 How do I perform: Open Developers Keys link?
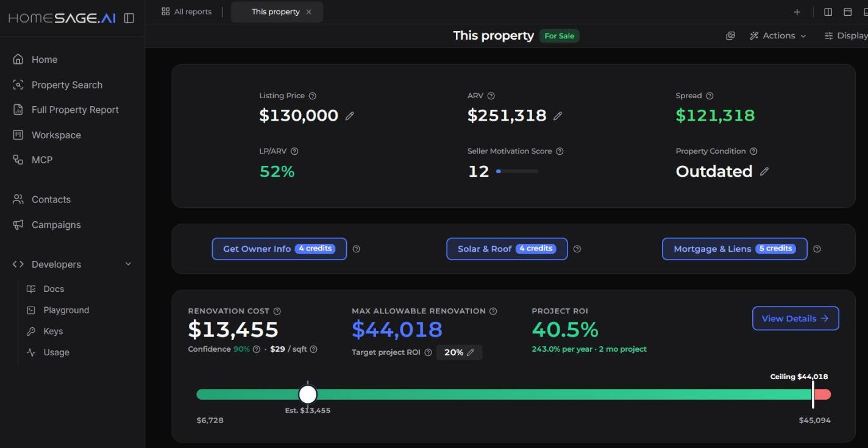coord(53,331)
